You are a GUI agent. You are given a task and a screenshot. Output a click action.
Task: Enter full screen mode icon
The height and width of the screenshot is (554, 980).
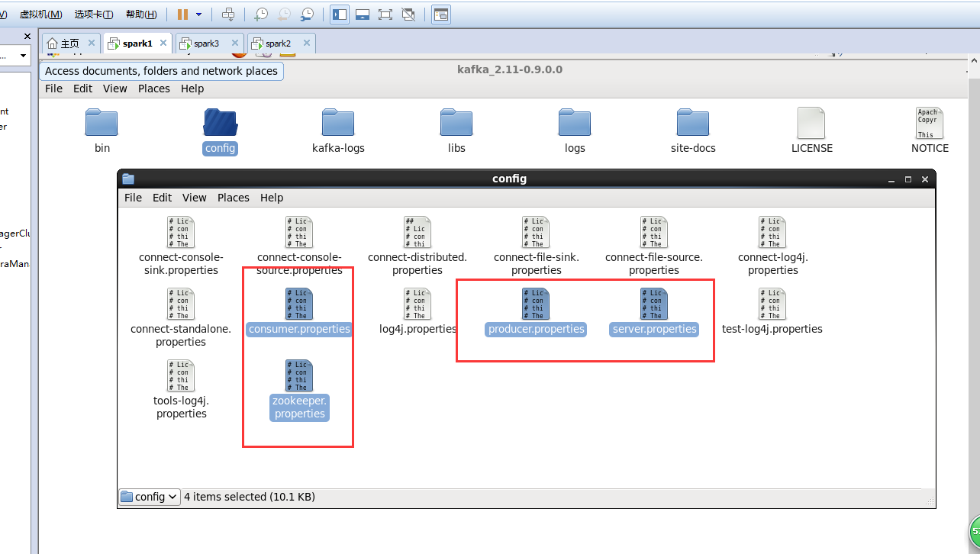tap(385, 14)
